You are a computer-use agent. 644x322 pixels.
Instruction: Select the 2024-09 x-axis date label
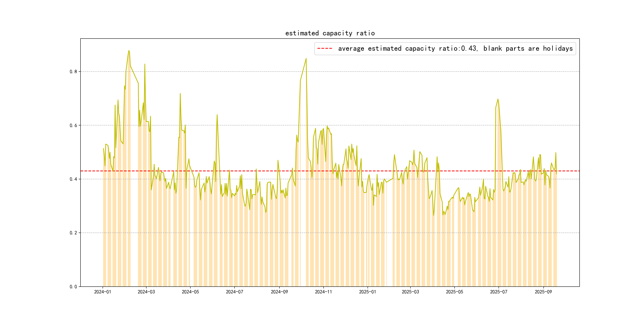coord(279,292)
